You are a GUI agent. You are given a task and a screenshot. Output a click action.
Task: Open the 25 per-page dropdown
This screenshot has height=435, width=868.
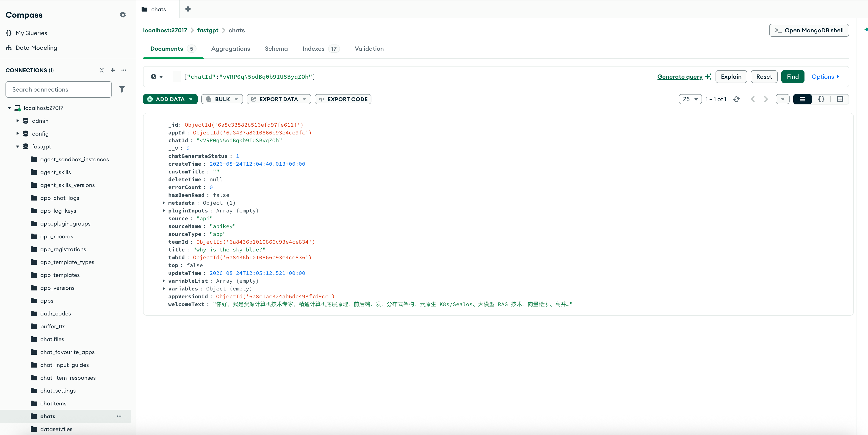690,99
